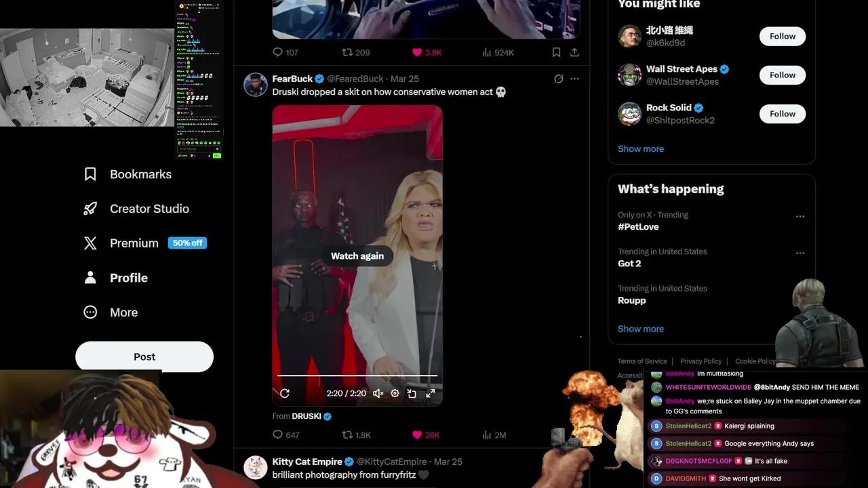Image resolution: width=868 pixels, height=488 pixels.
Task: Click the Premium X logo icon
Action: point(90,243)
